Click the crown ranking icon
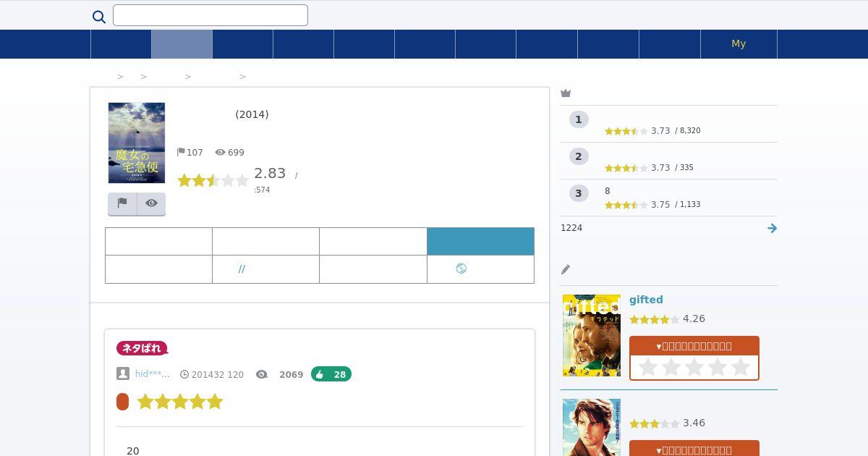This screenshot has width=868, height=456. (566, 93)
